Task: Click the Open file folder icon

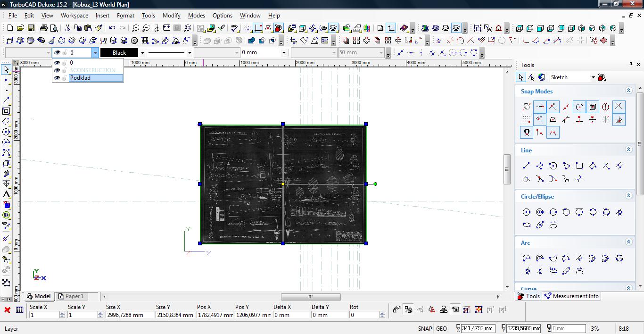Action: (x=21, y=28)
